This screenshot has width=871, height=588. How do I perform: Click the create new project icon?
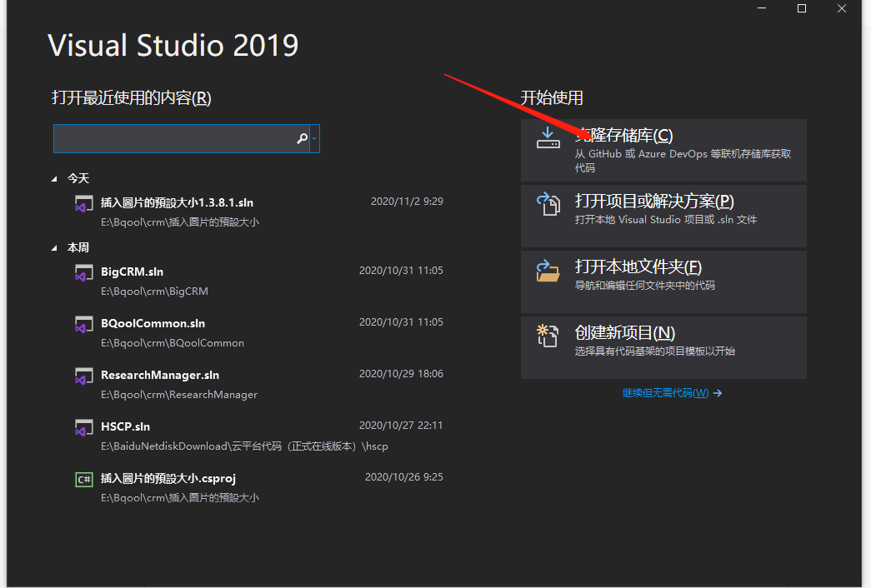tap(548, 336)
